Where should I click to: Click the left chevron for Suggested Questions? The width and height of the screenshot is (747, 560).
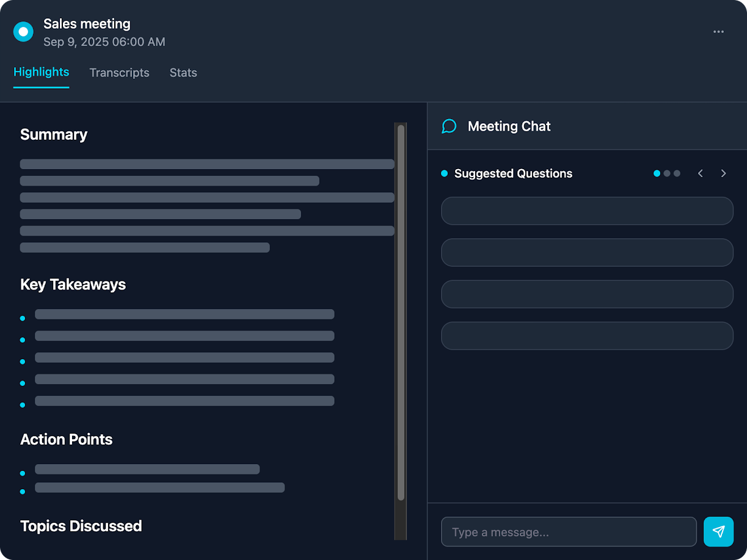pos(701,173)
